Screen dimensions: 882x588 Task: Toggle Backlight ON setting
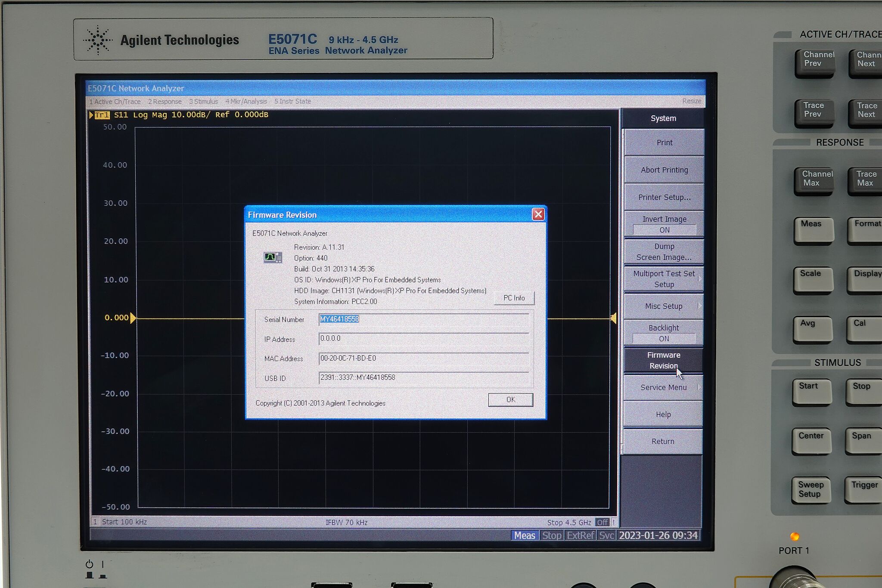click(x=664, y=333)
